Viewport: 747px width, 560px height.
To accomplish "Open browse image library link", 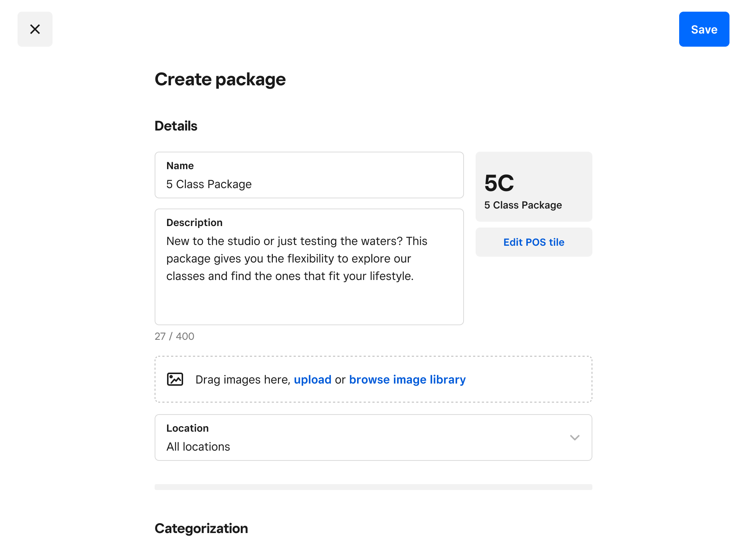I will coord(407,380).
